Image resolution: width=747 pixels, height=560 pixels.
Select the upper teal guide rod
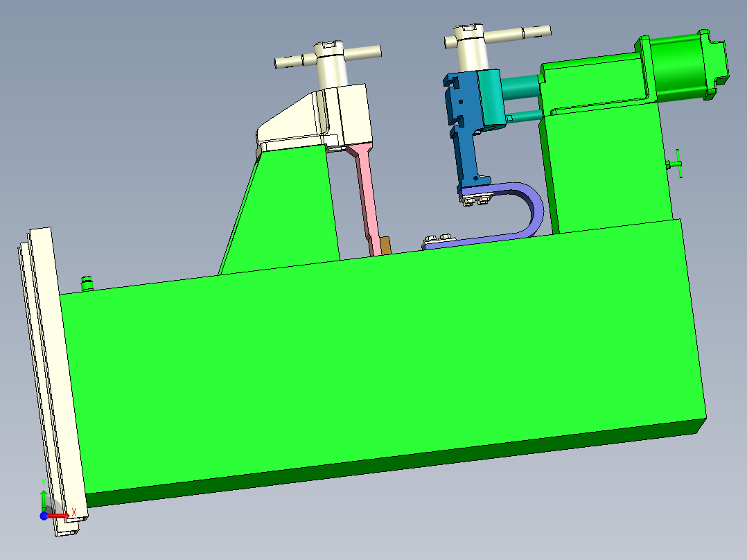click(520, 87)
